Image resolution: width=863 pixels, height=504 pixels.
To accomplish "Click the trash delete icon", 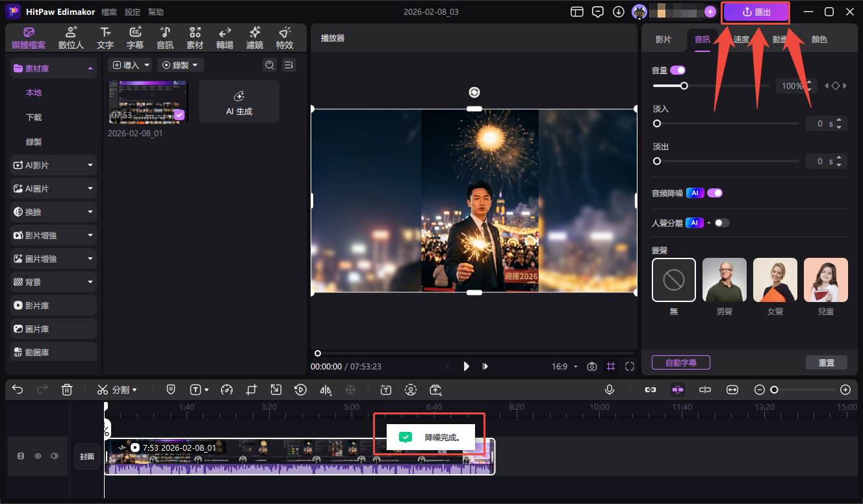I will click(66, 390).
